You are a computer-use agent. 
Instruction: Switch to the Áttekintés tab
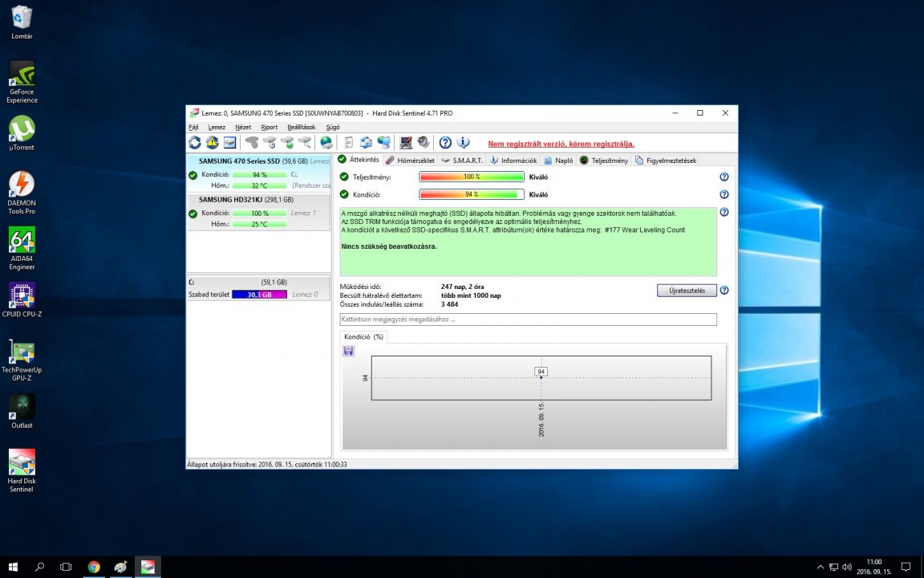click(x=359, y=160)
